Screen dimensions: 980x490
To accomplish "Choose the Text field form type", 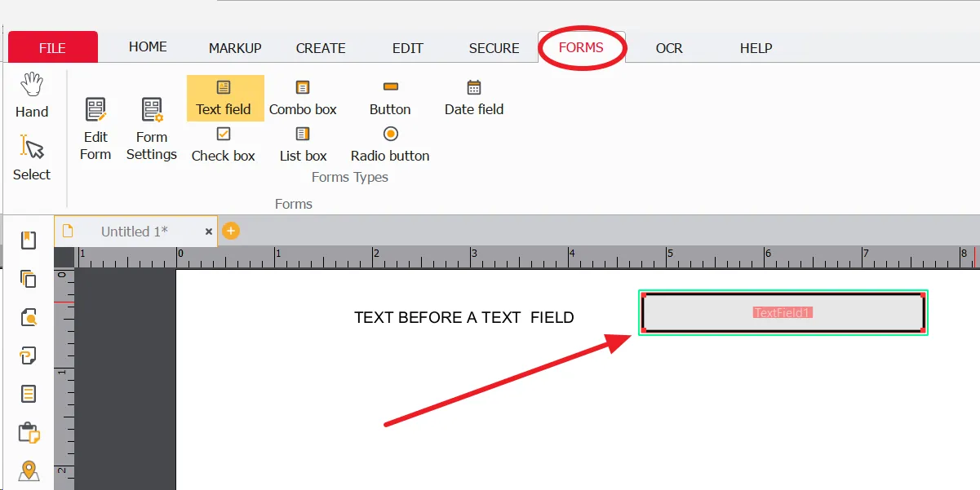I will click(x=225, y=98).
